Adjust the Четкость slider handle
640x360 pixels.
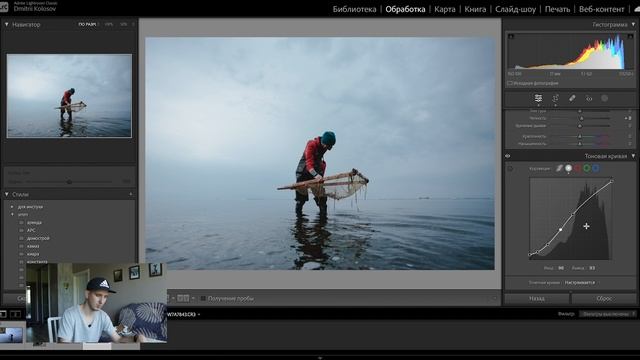pyautogui.click(x=581, y=118)
